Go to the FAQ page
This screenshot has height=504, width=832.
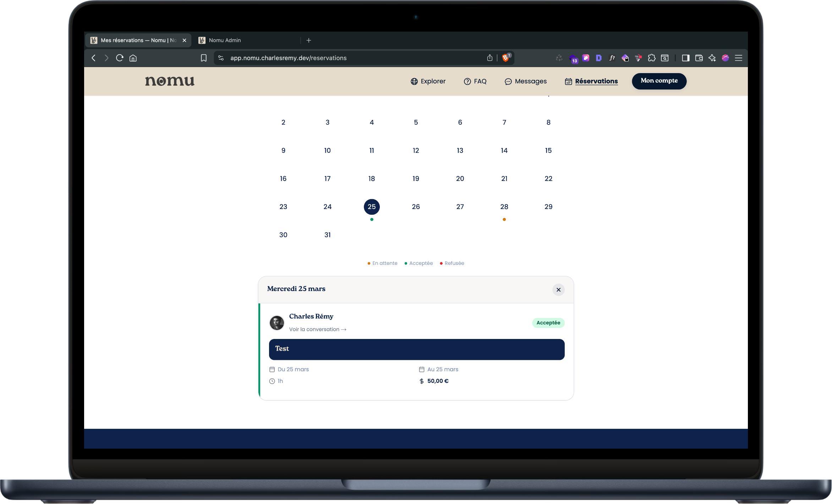point(475,81)
